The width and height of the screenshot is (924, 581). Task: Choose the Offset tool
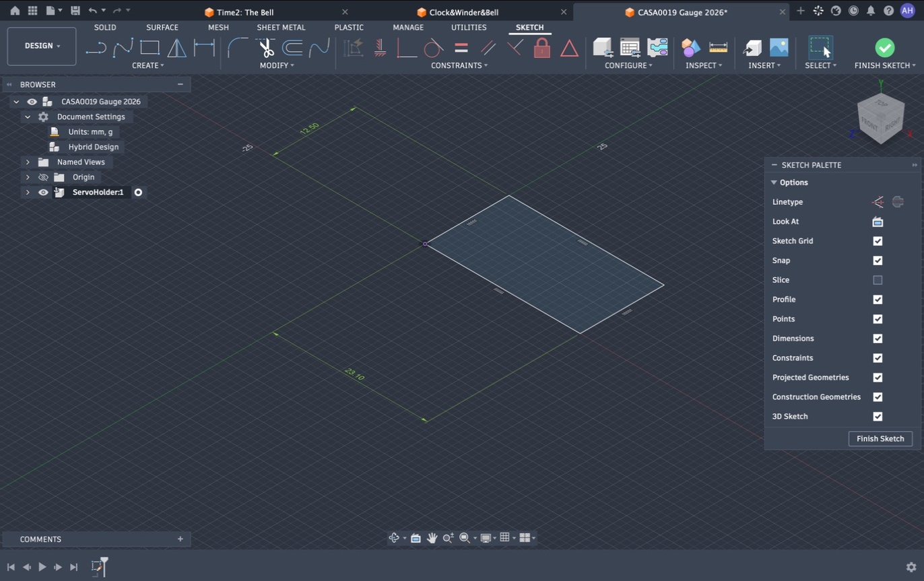tap(292, 48)
